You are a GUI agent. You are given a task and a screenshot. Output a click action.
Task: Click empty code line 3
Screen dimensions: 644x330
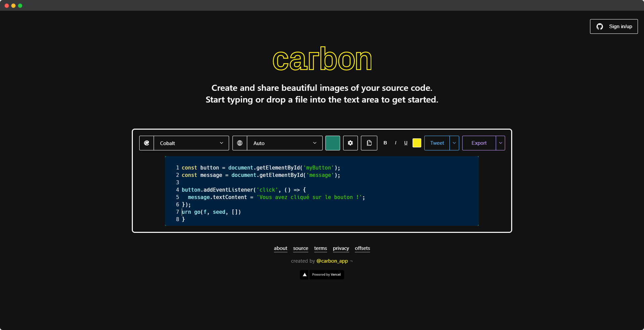click(322, 183)
